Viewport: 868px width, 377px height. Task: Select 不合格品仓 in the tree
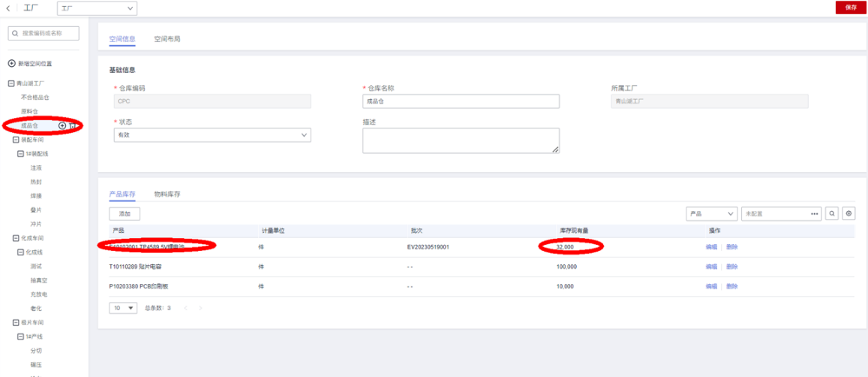[36, 98]
